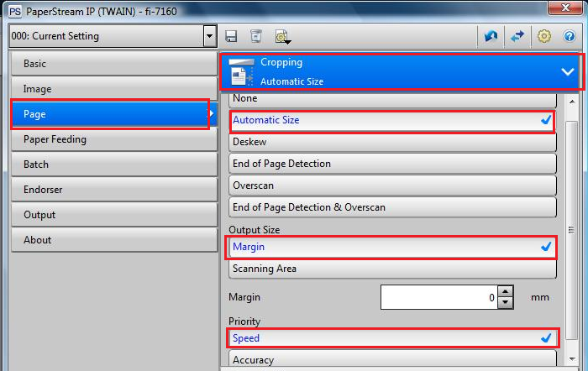Open the Output tab
This screenshot has height=371, width=588.
(x=114, y=215)
